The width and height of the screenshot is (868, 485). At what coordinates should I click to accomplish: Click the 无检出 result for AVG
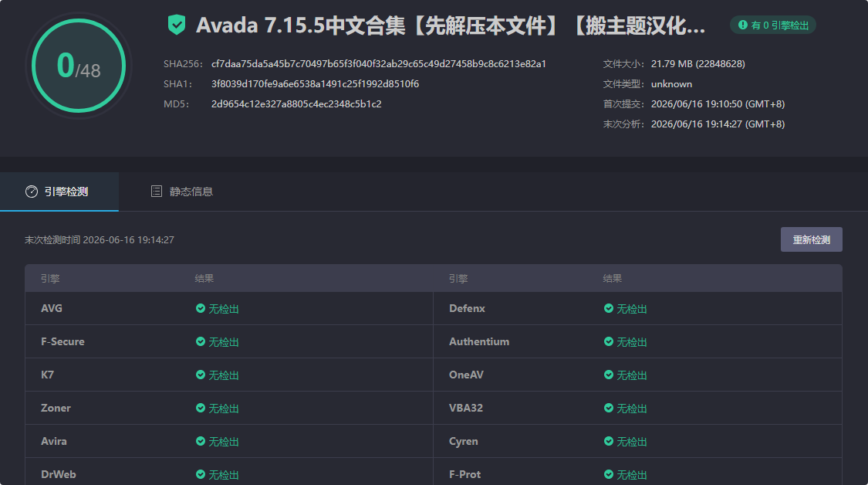(224, 309)
